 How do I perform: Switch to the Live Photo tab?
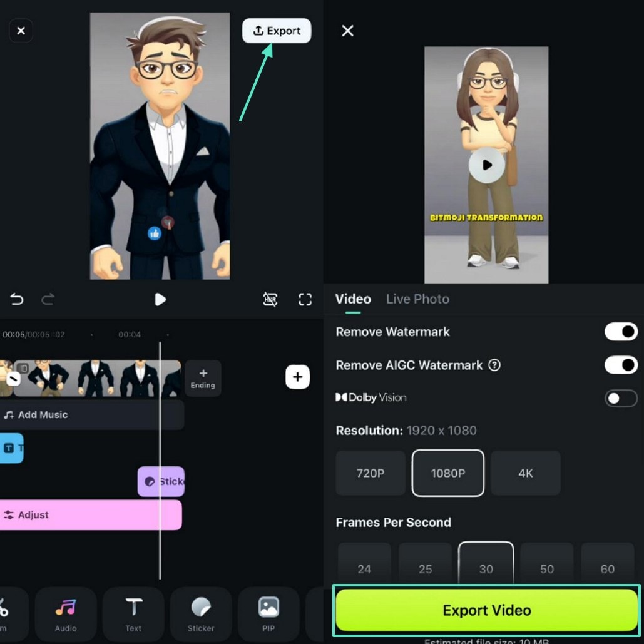tap(417, 299)
